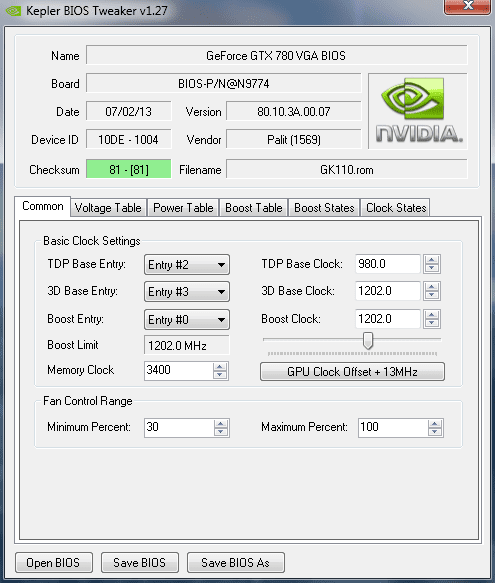Decrease Boost Clock with down arrow
Image resolution: width=495 pixels, height=583 pixels.
tap(432, 323)
